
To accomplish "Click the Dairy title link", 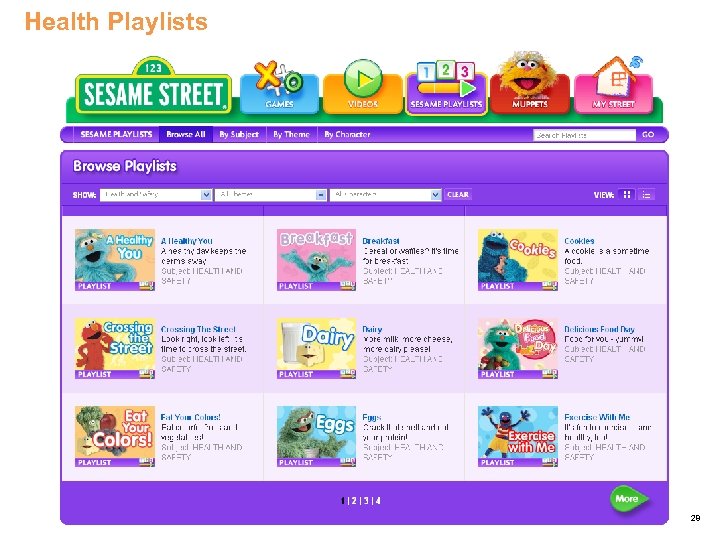I will [372, 329].
